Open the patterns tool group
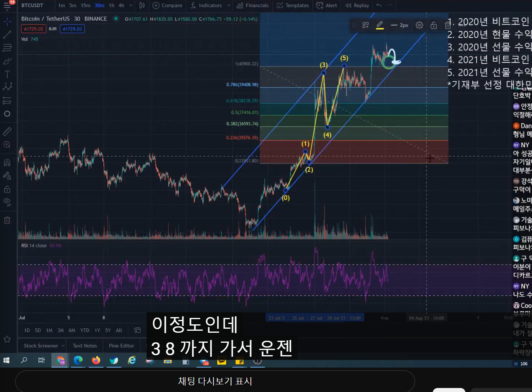The width and height of the screenshot is (532, 392). coord(7,87)
